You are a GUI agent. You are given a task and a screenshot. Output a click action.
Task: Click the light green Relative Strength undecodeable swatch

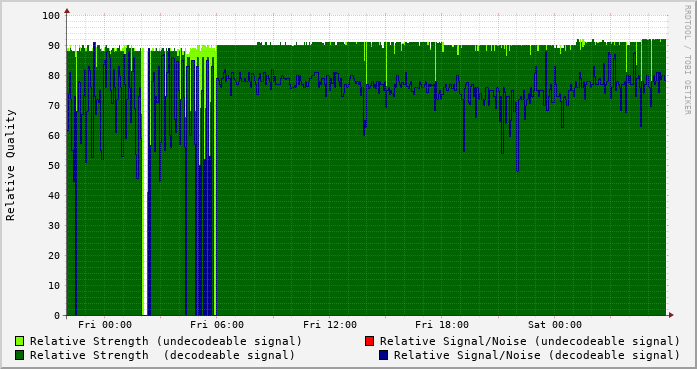[20, 341]
